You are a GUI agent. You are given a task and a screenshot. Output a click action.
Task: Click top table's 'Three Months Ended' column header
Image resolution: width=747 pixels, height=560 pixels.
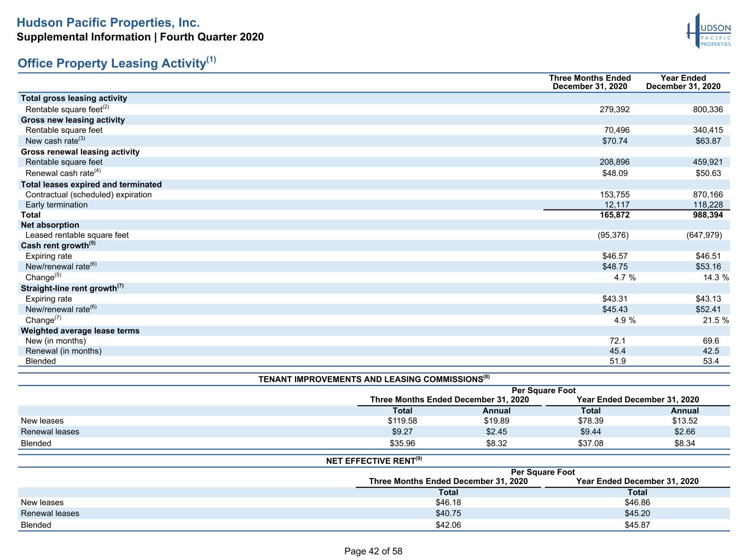click(590, 82)
